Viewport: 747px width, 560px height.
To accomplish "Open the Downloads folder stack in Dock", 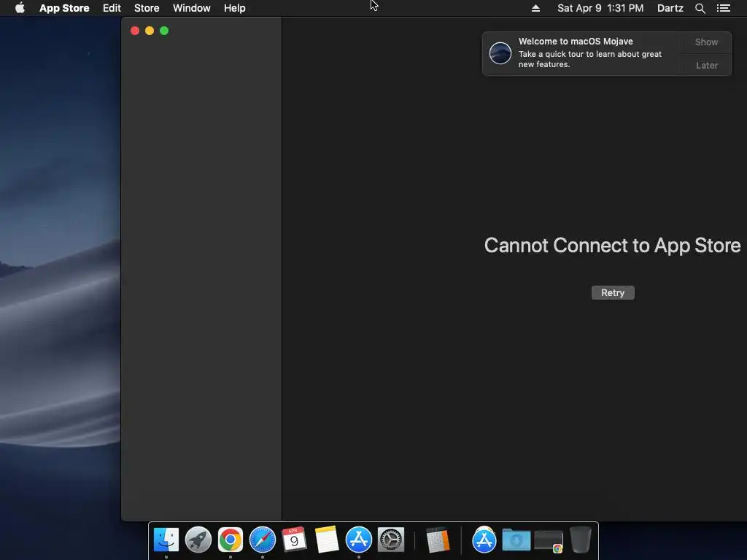I will pyautogui.click(x=516, y=540).
